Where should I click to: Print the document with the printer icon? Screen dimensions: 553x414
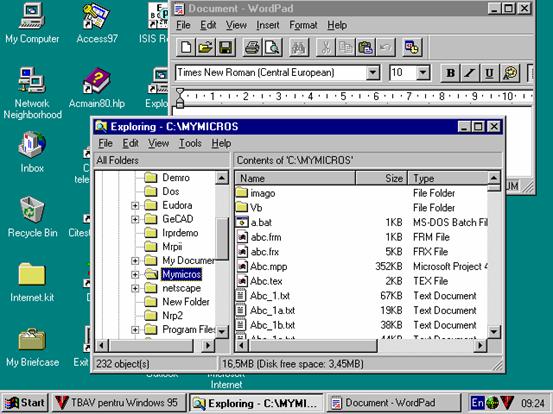pyautogui.click(x=252, y=47)
